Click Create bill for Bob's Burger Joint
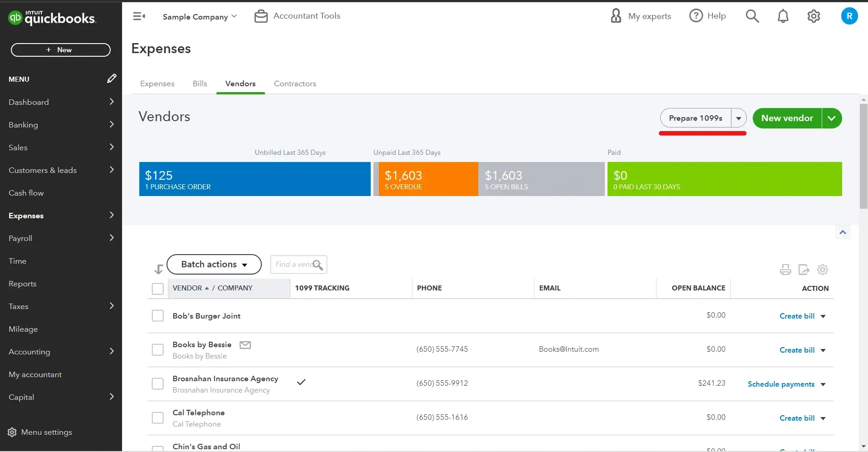 pos(797,316)
